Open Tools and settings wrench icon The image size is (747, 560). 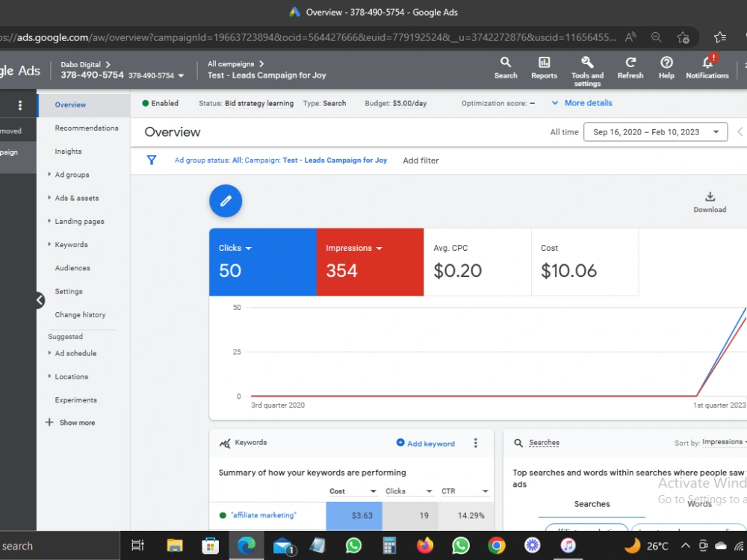pos(587,72)
